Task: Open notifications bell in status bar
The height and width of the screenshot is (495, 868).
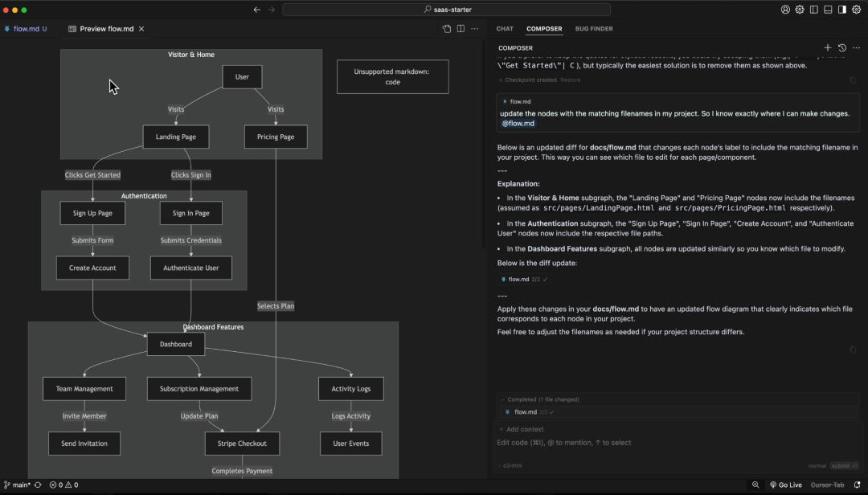Action: click(857, 485)
